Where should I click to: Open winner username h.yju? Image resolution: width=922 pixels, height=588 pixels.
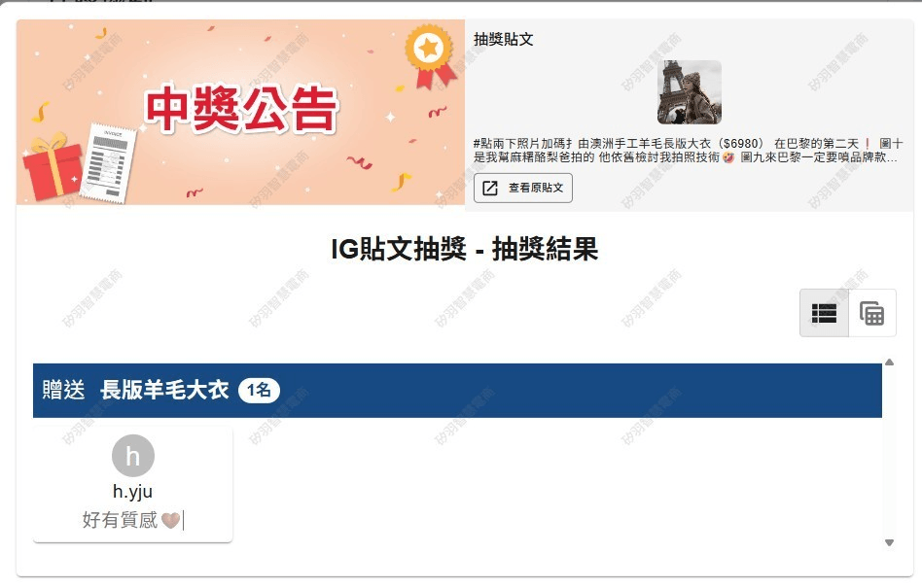[133, 491]
